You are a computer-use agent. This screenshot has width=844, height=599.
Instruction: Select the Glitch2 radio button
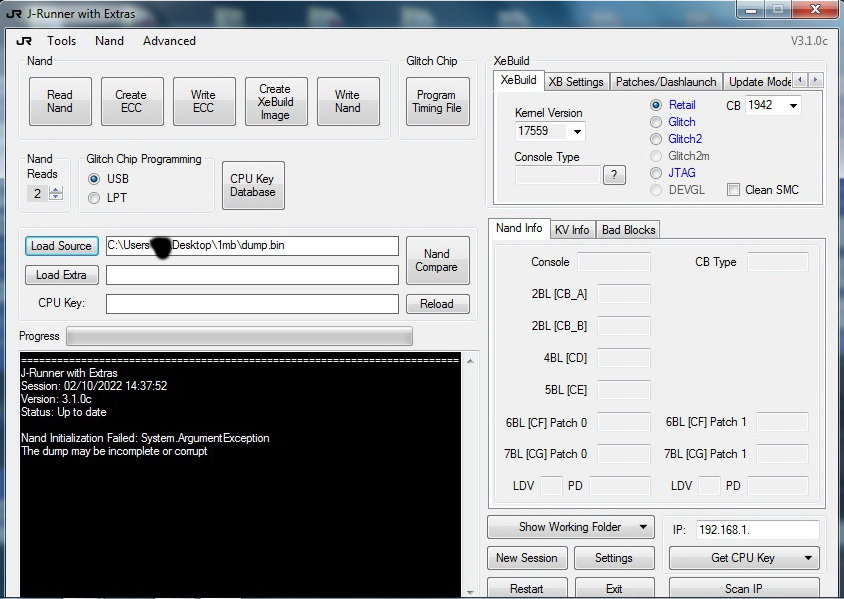click(656, 139)
